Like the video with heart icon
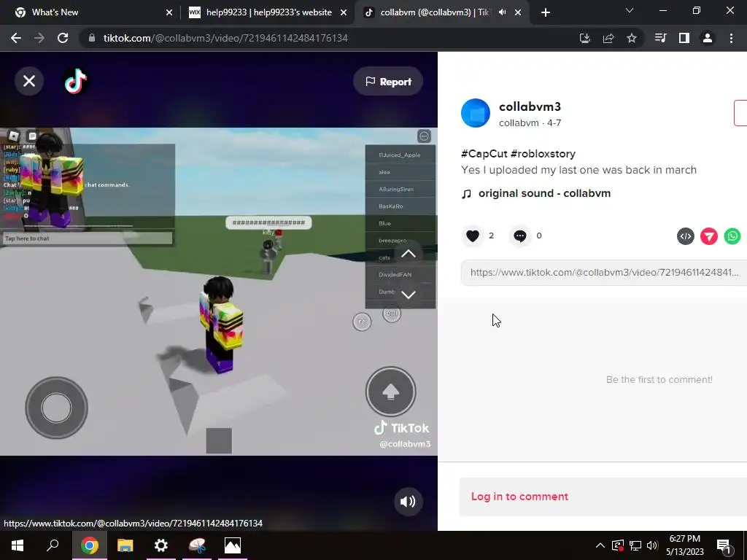The image size is (747, 560). [473, 236]
